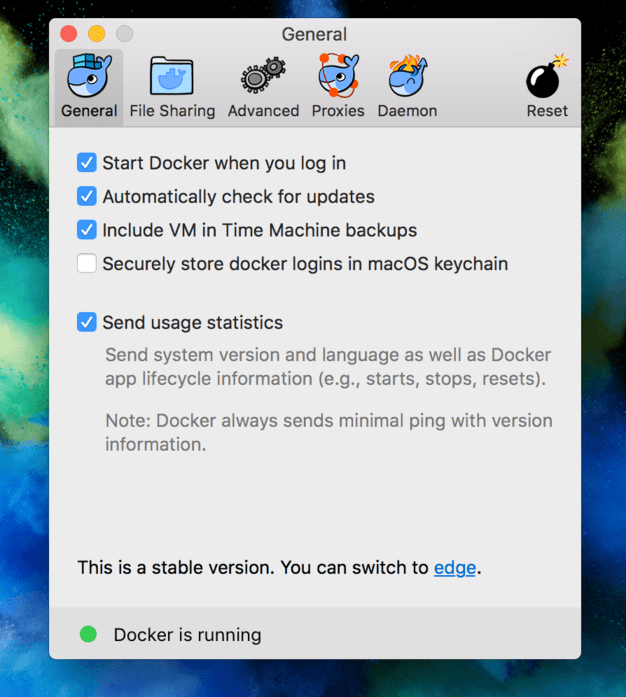Close the General preferences window
The width and height of the screenshot is (626, 697).
(68, 34)
